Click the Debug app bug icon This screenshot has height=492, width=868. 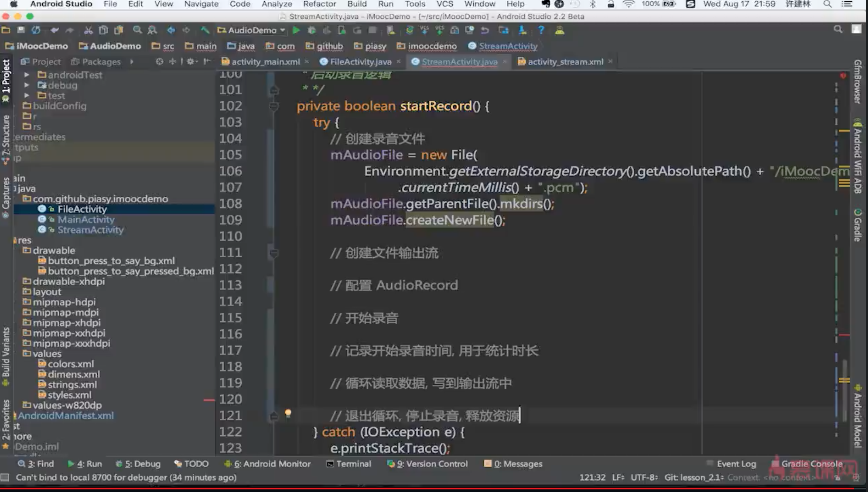(311, 30)
